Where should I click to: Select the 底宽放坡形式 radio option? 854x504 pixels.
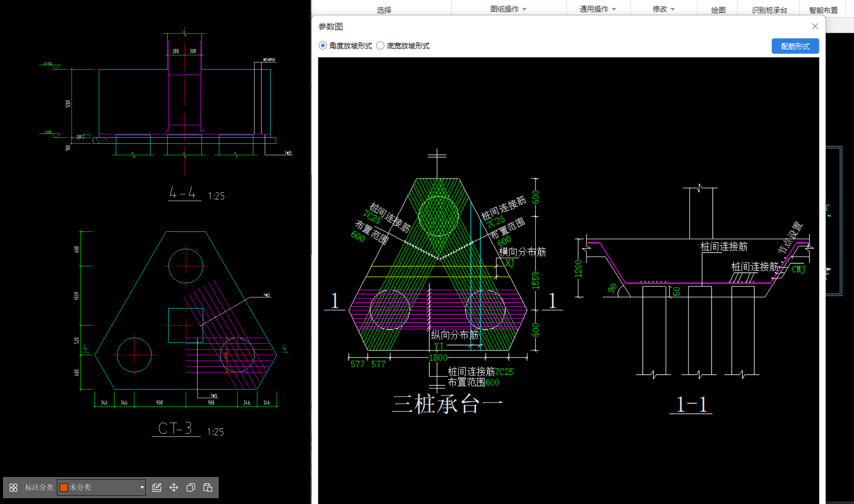tap(380, 46)
